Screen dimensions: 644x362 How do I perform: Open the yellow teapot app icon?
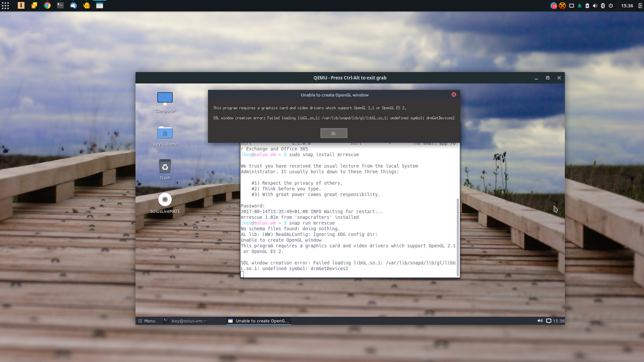click(87, 5)
